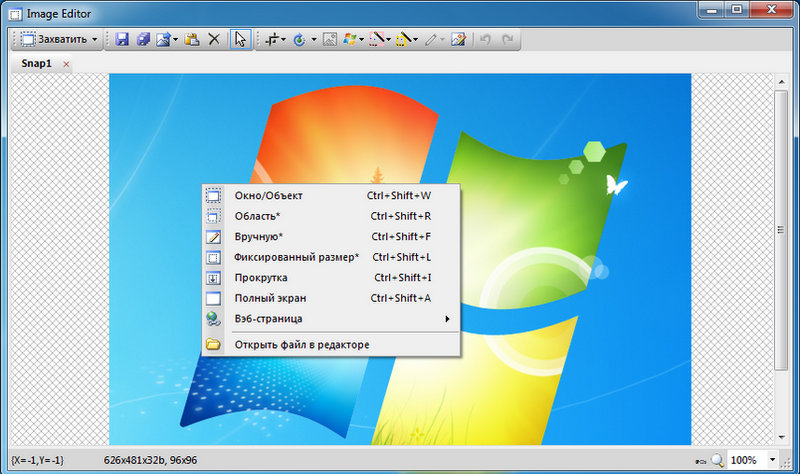Click the vertical scrollbar up arrow
The height and width of the screenshot is (474, 800).
coord(781,82)
